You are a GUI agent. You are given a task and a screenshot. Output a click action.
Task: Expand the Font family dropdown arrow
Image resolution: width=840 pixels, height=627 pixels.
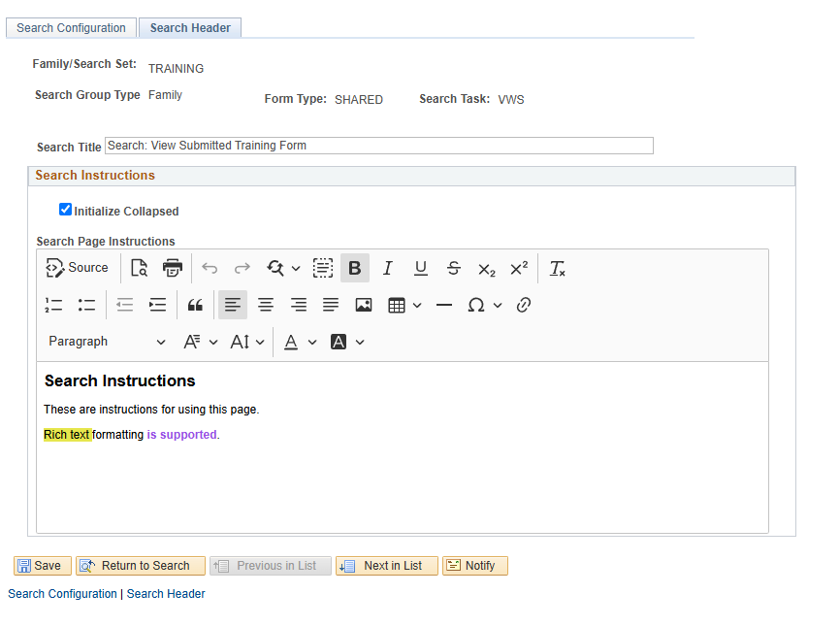pyautogui.click(x=213, y=342)
